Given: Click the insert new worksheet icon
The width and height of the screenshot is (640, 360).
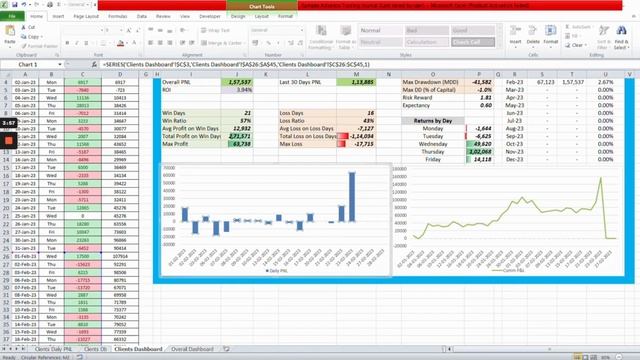Looking at the screenshot, I should tap(226, 349).
